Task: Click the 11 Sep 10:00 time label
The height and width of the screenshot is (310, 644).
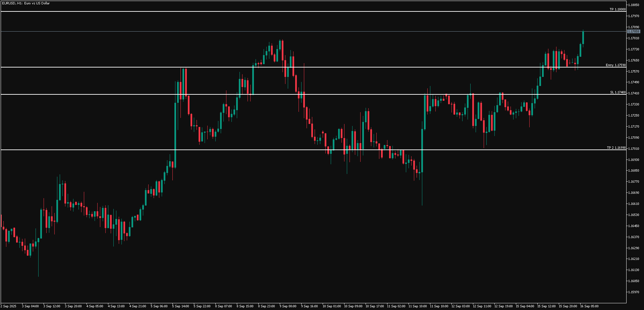Action: pos(417,306)
